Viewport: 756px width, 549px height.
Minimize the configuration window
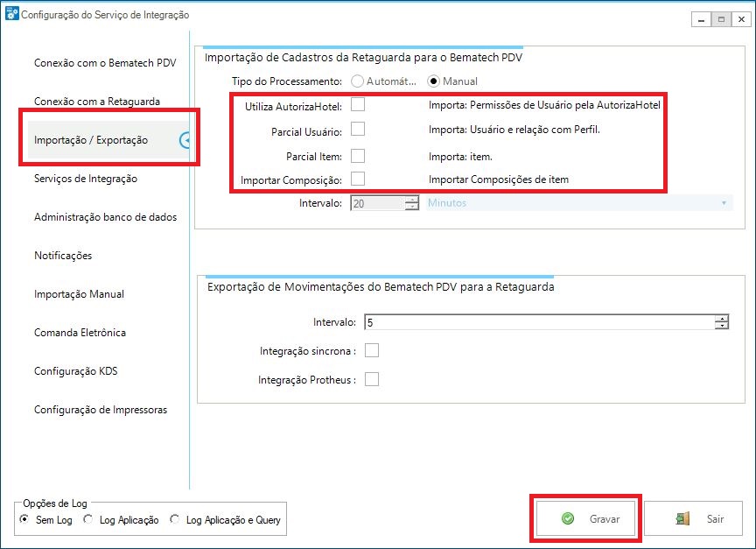coord(701,19)
